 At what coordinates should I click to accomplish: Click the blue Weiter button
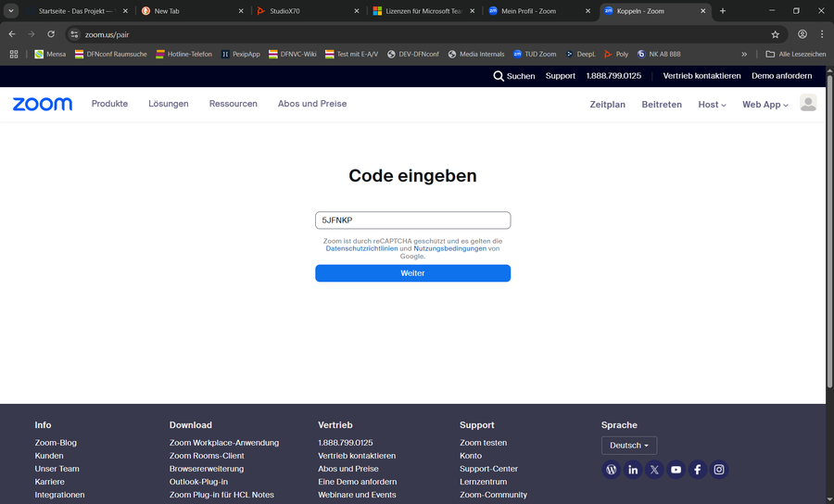pos(412,273)
